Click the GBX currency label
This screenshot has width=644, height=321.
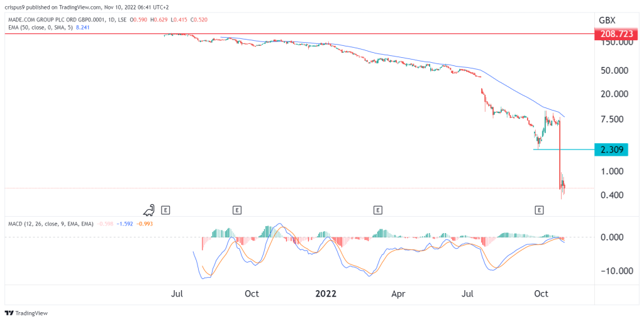607,19
